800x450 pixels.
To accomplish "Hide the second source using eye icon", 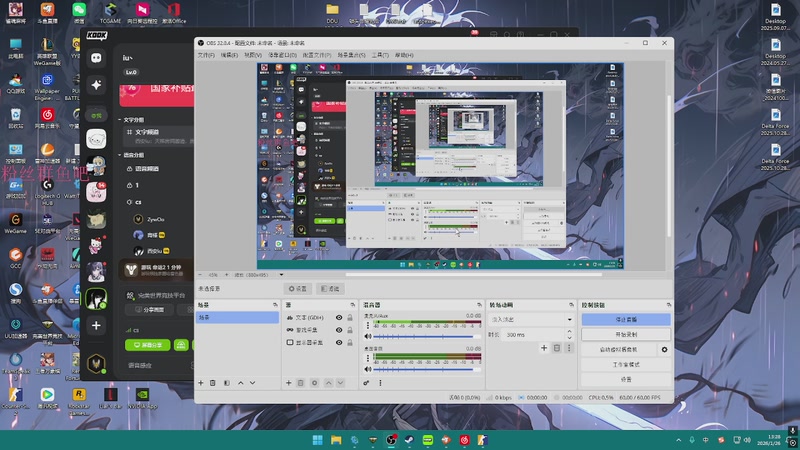I will click(x=339, y=330).
